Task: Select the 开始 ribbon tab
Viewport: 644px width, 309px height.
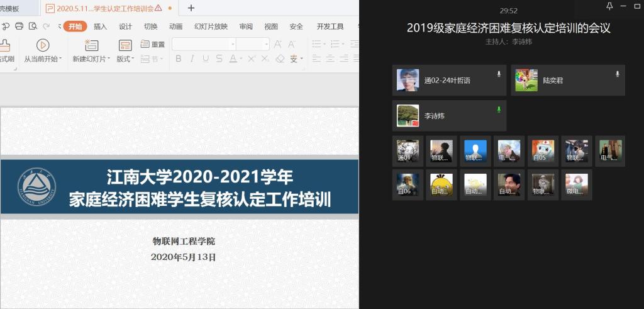Action: [x=75, y=26]
